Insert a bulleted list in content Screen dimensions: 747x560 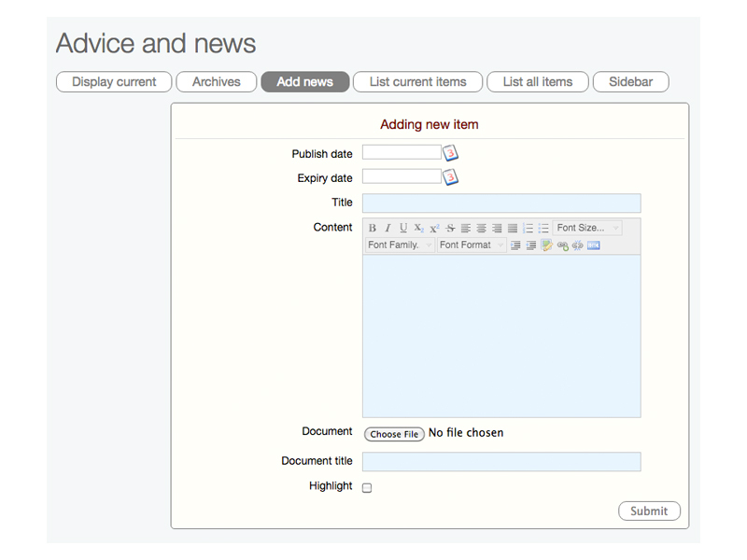click(x=543, y=228)
